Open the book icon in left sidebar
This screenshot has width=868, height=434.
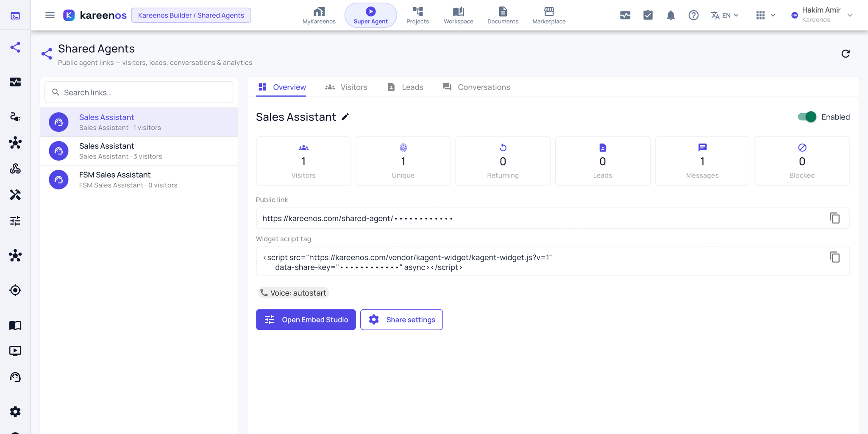[15, 325]
